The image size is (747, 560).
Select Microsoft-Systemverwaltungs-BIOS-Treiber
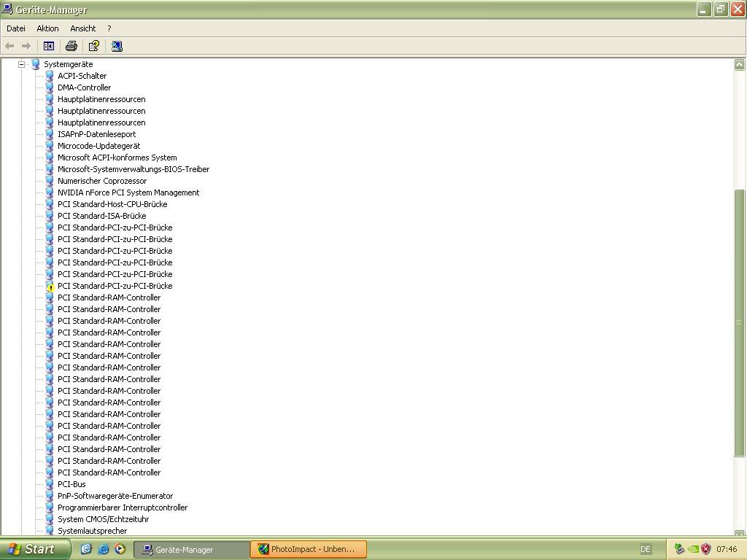point(133,169)
